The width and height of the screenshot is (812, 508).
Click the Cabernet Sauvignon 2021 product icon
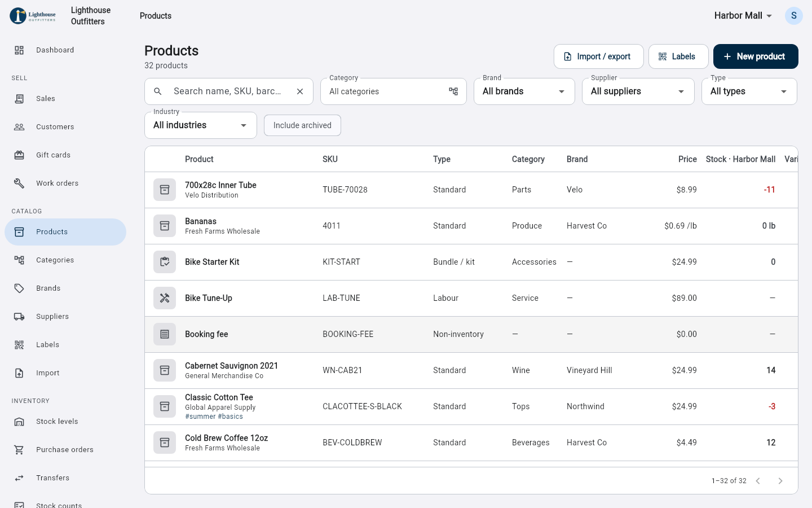[165, 370]
